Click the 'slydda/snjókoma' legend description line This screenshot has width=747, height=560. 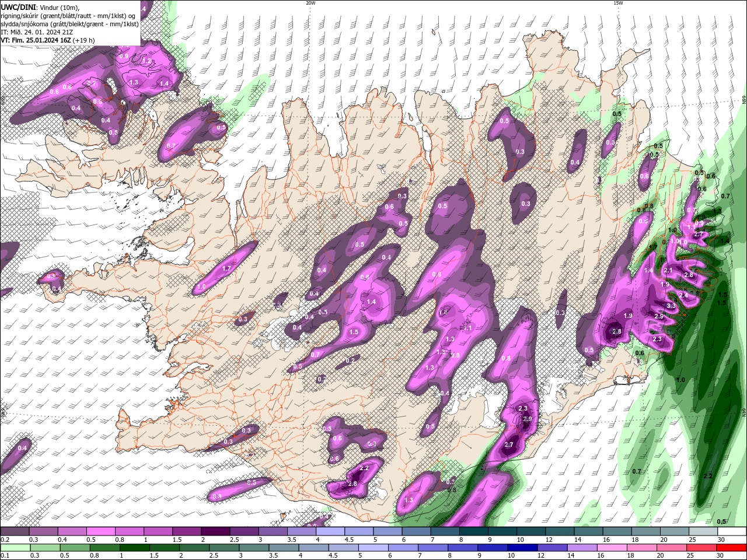click(x=69, y=24)
